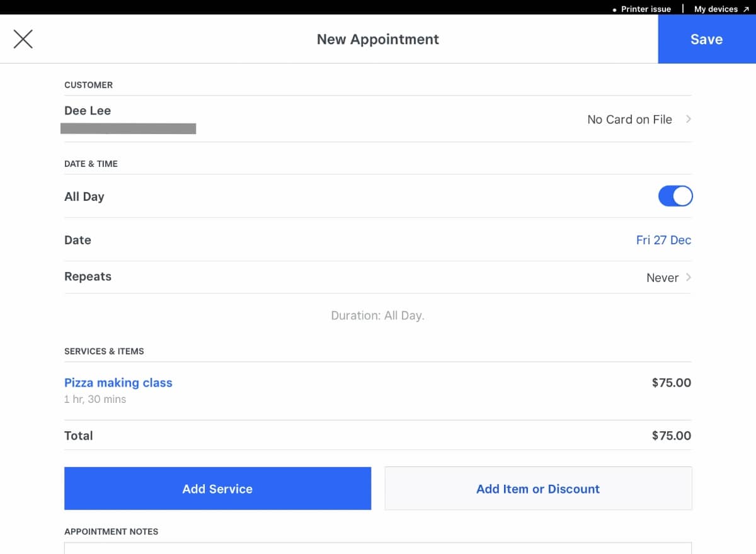Focus the appointment notes field
756x554 pixels.
click(378, 548)
